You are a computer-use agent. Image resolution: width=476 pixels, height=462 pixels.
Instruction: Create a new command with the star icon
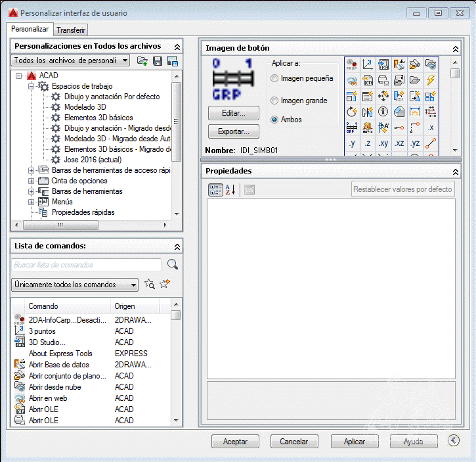click(x=165, y=284)
